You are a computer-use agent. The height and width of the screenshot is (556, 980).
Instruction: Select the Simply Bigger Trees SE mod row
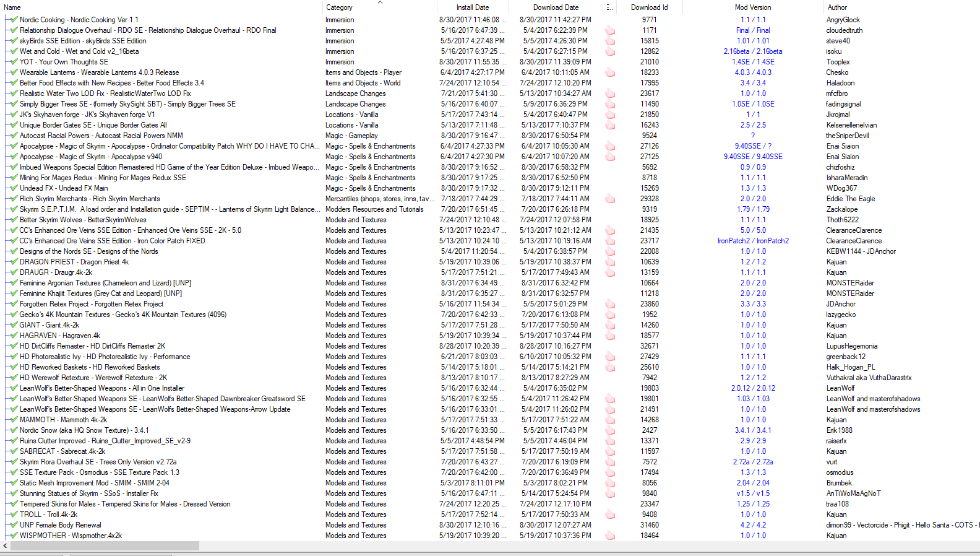[x=490, y=104]
